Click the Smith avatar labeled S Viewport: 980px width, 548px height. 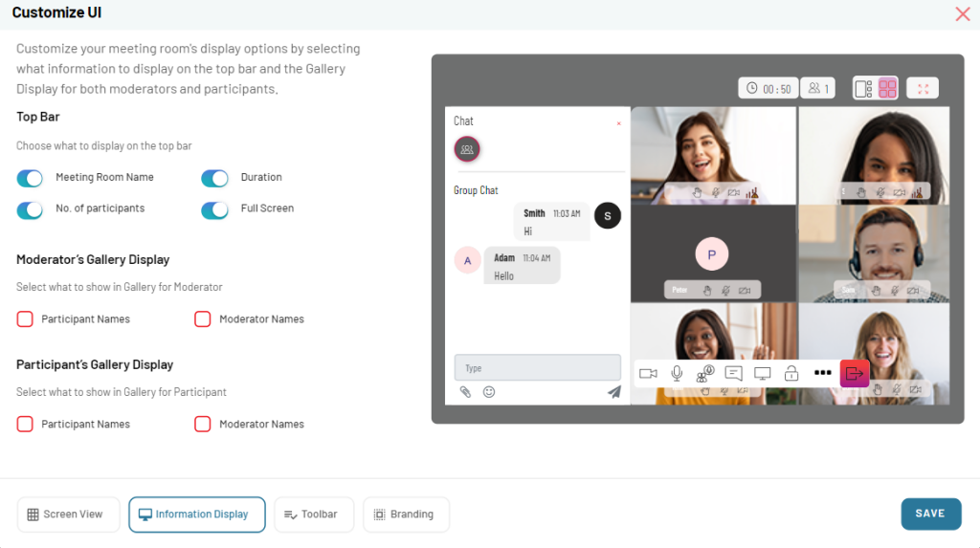pos(608,215)
